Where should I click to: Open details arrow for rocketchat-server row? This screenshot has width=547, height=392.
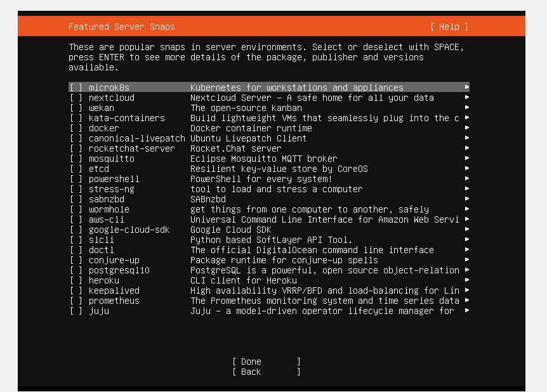tap(467, 148)
